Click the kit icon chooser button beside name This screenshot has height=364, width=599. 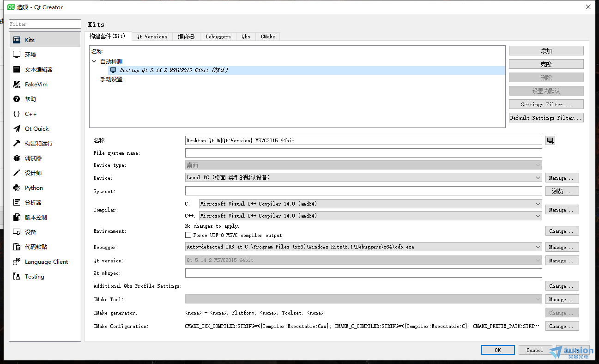(550, 140)
